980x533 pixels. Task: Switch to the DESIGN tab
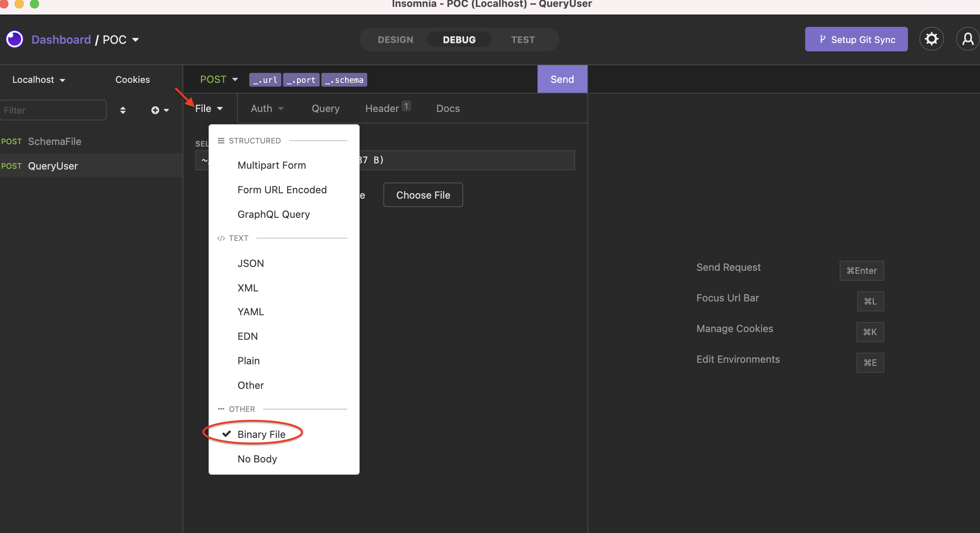(395, 39)
